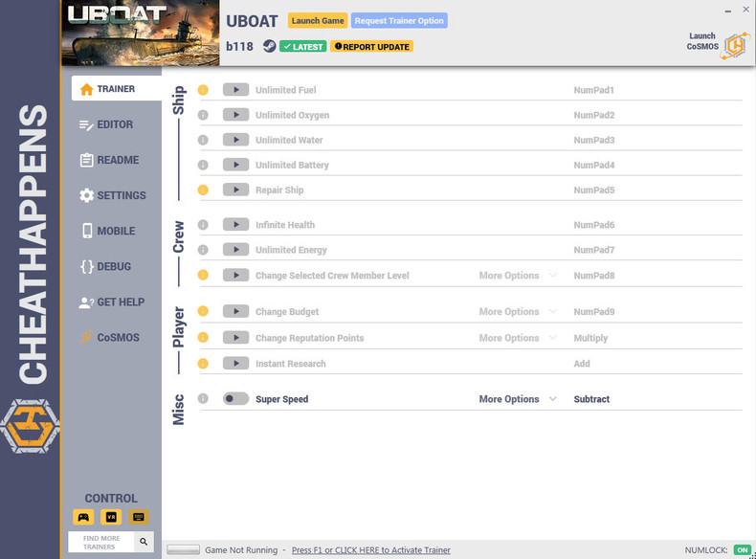This screenshot has width=756, height=559.
Task: Minimize the trainer window
Action: pos(727,11)
